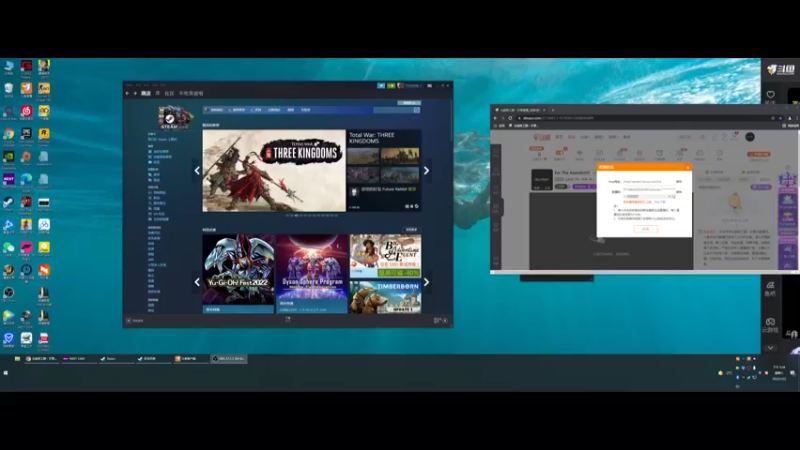Screen dimensions: 800x450
Task: Open WeChat desktop shortcut
Action: point(9,248)
